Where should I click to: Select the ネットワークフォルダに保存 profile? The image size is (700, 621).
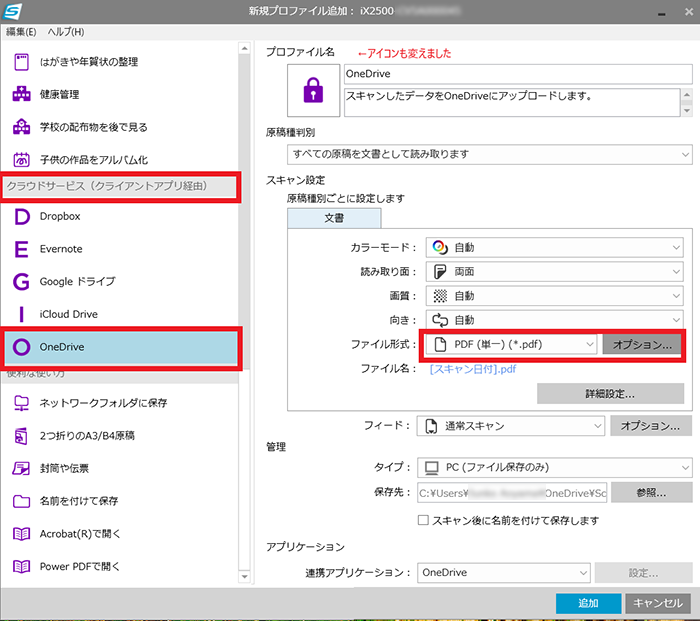point(120,403)
